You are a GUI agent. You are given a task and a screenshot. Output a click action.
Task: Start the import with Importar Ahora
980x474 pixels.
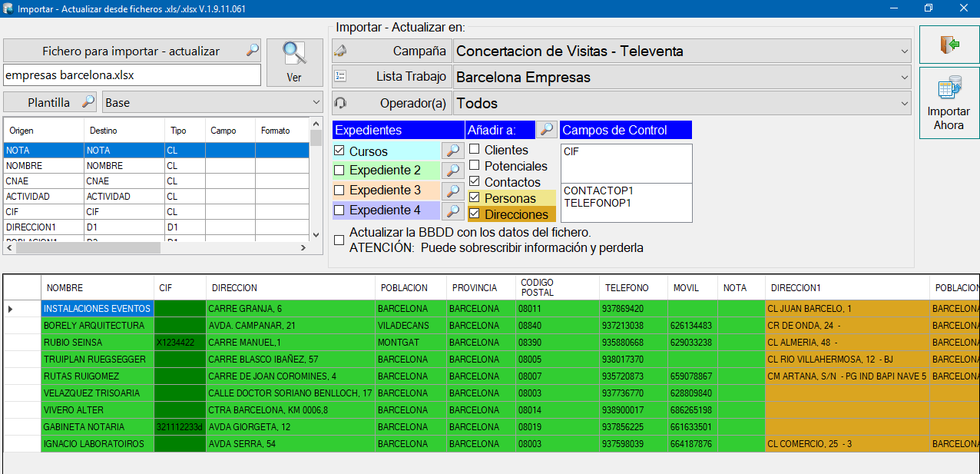pos(949,103)
